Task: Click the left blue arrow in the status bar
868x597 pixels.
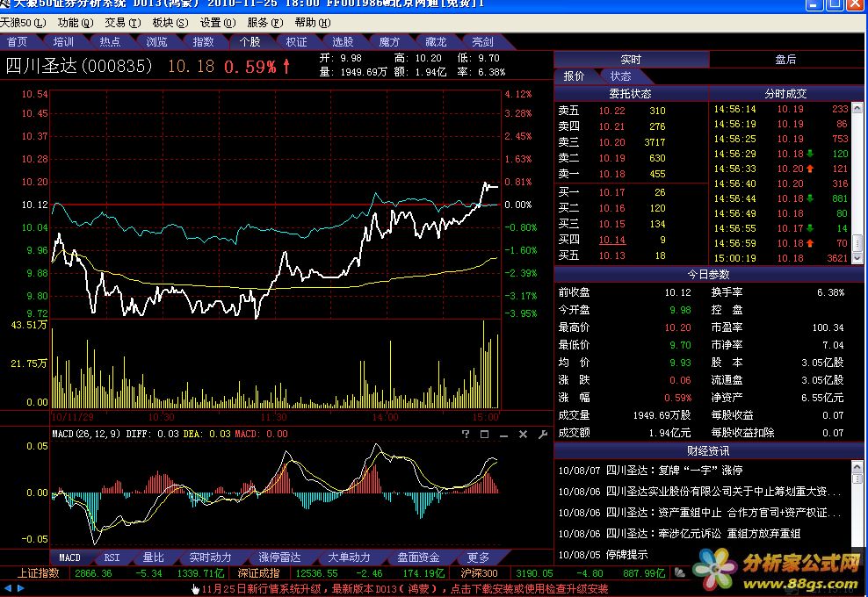Action: pos(8,588)
